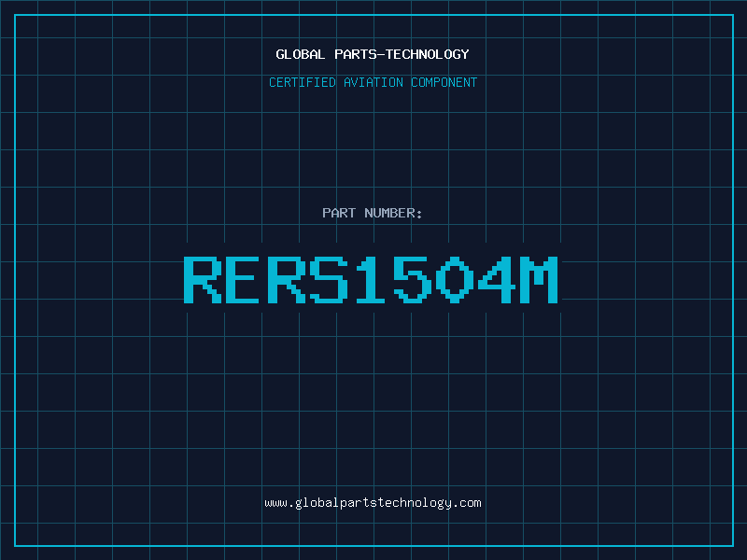
Task: Click the www prefix of the URL
Action: coord(275,503)
